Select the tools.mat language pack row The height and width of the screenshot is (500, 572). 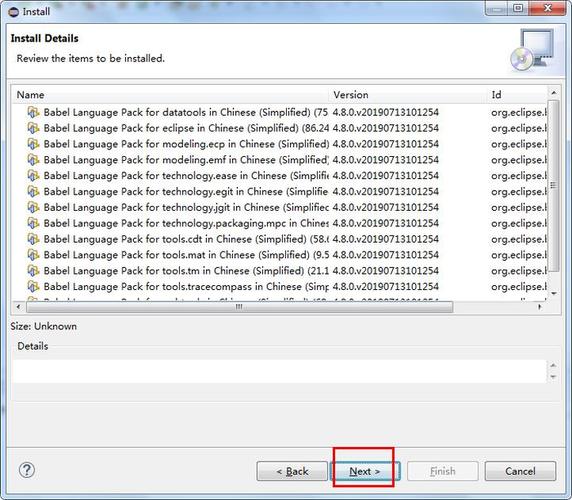pos(279,255)
